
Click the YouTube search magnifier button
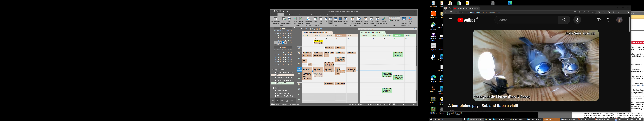tap(564, 20)
